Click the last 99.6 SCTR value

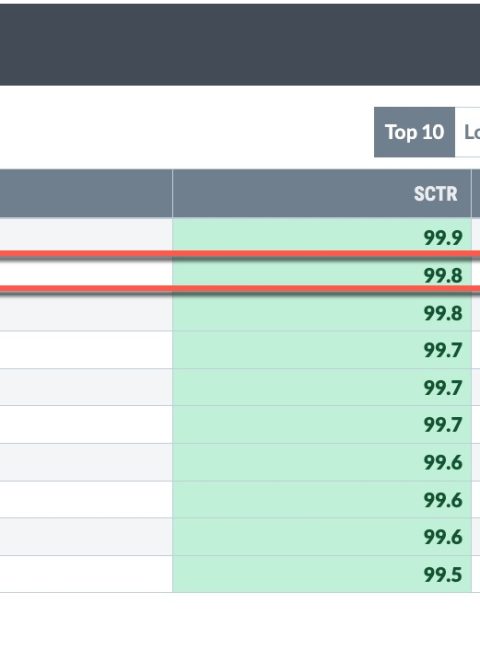pos(443,537)
